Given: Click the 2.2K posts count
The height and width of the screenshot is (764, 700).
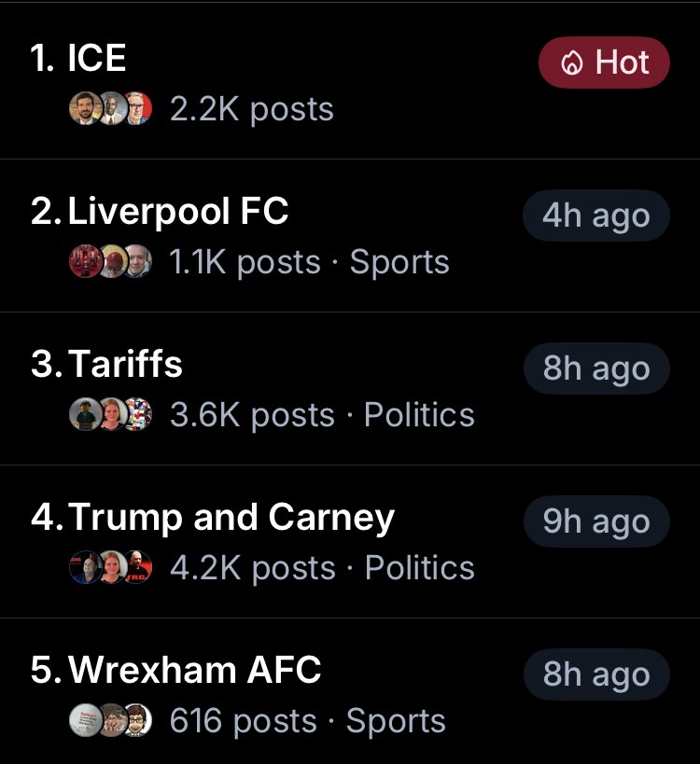Looking at the screenshot, I should (x=251, y=110).
